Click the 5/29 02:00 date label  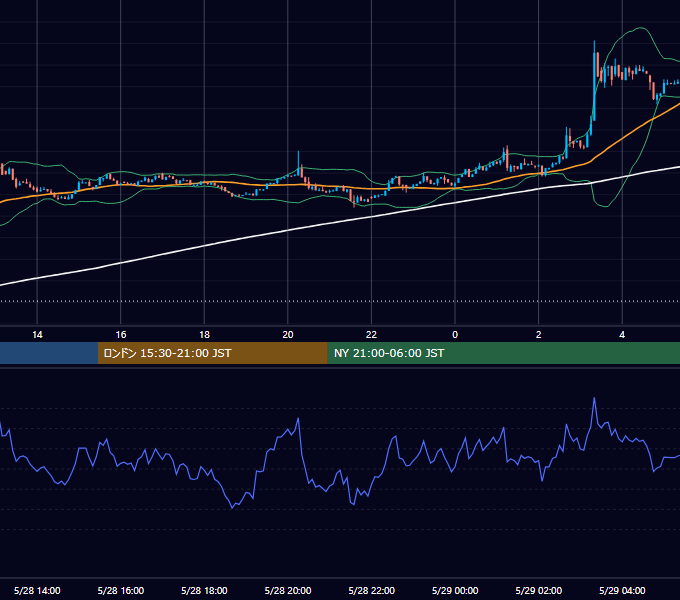coord(539,590)
